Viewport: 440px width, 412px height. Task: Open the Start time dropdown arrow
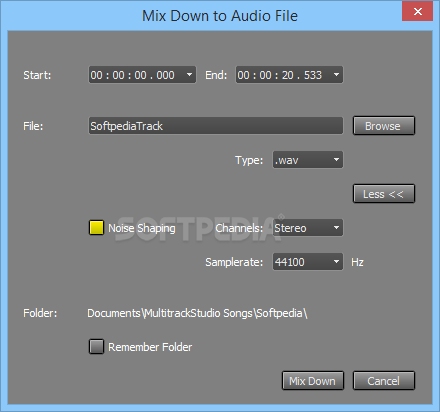click(189, 75)
